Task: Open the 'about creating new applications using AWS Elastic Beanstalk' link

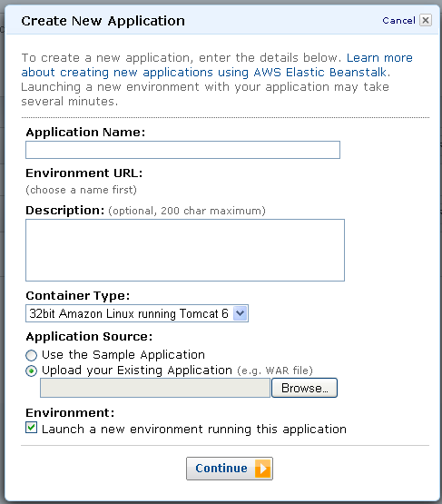Action: pos(204,73)
